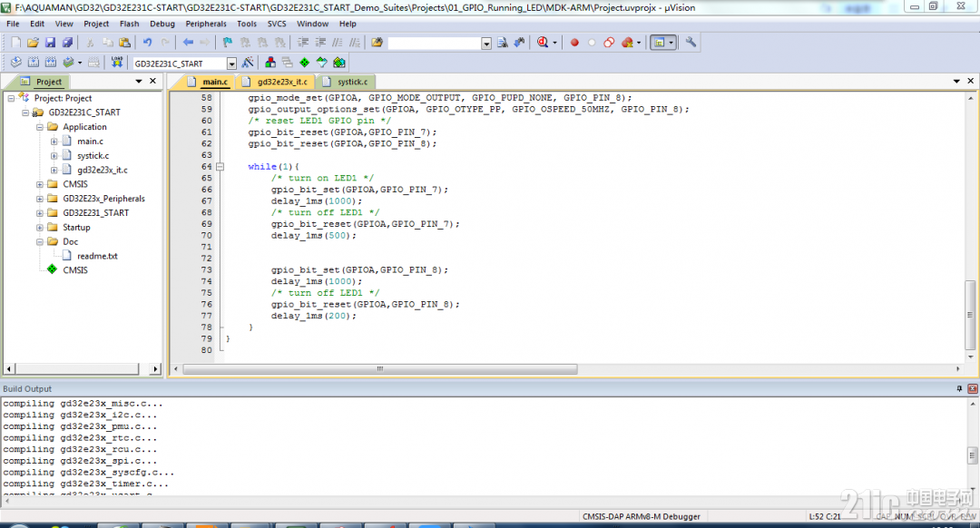
Task: Start incremental find
Action: pos(519,43)
